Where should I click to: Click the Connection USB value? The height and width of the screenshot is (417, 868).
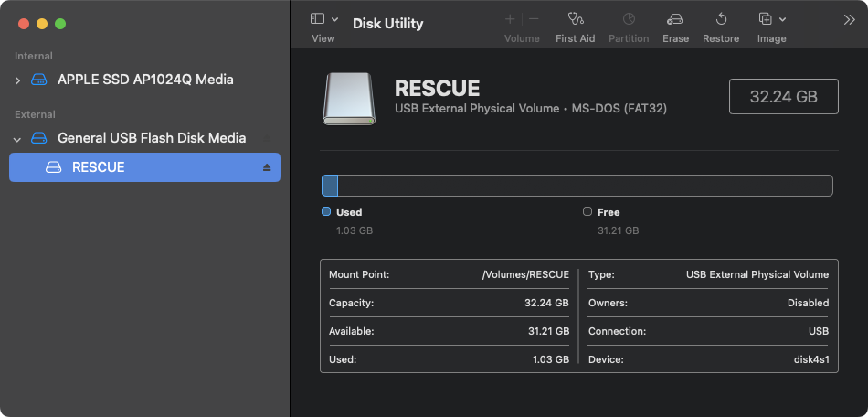pyautogui.click(x=819, y=331)
